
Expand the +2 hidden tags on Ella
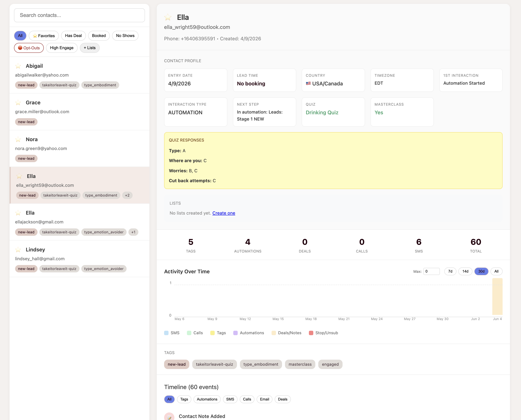click(127, 195)
